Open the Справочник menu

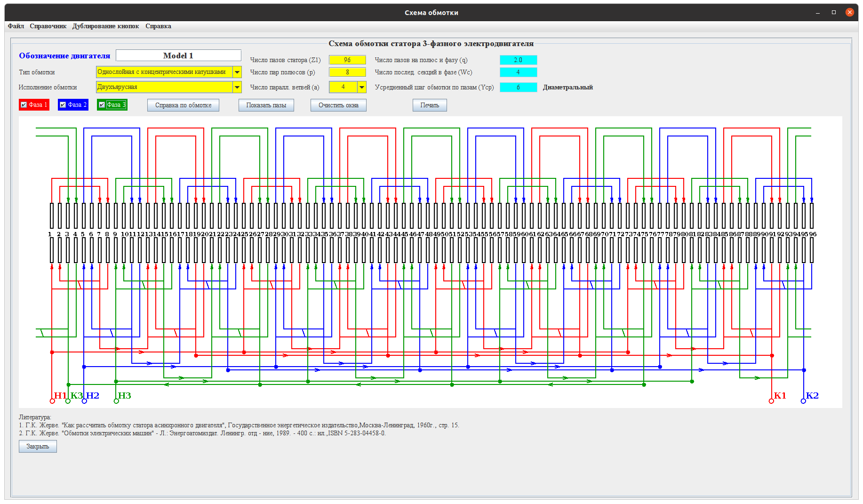coord(48,26)
